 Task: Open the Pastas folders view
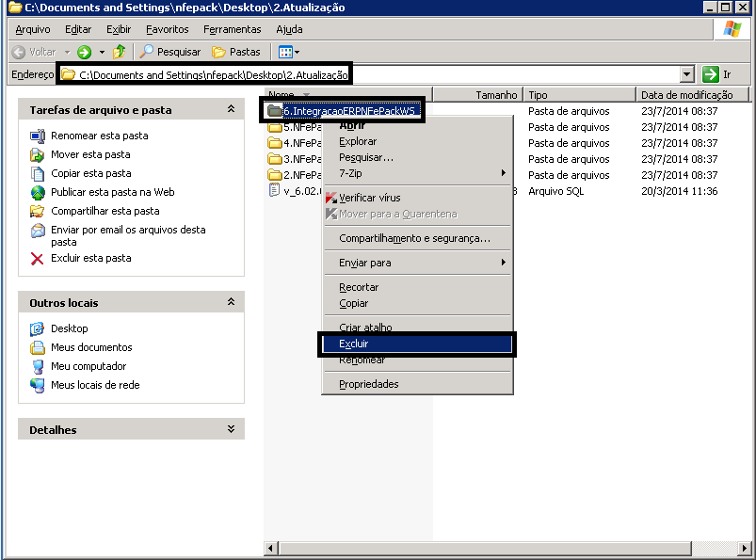(236, 52)
